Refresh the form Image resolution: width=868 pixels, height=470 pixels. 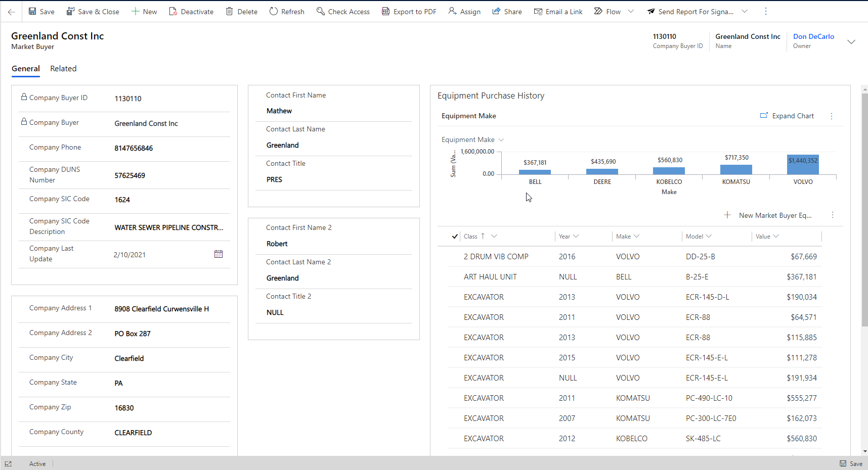click(x=287, y=12)
